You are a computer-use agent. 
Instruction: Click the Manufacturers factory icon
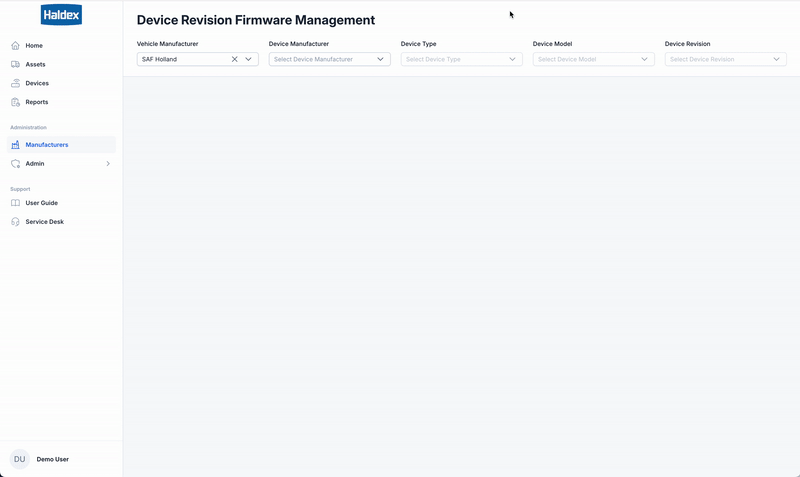[15, 145]
